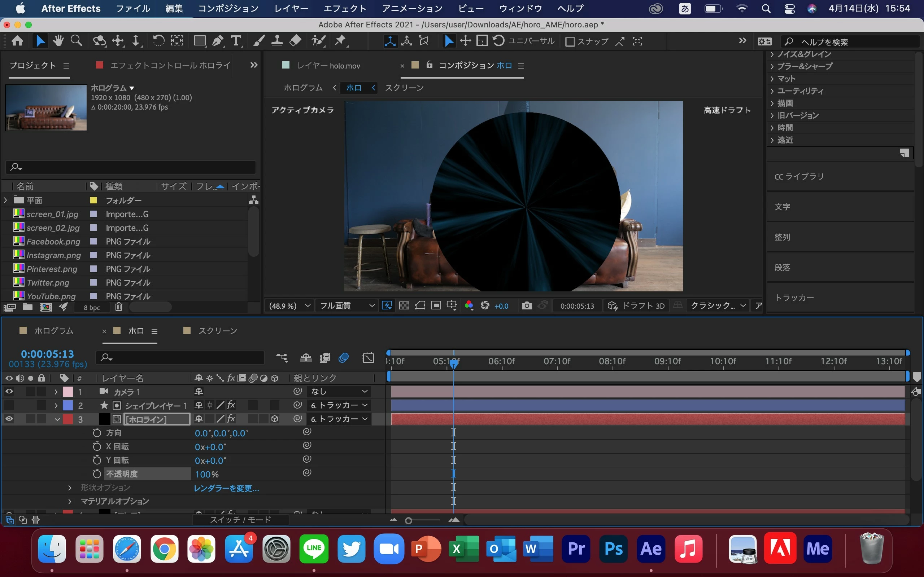Click the レンダラーを変更... link
The width and height of the screenshot is (924, 577).
pyautogui.click(x=226, y=488)
